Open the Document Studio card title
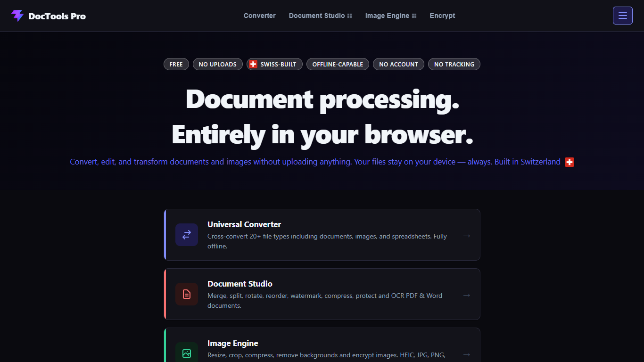The image size is (644, 362). [x=240, y=284]
